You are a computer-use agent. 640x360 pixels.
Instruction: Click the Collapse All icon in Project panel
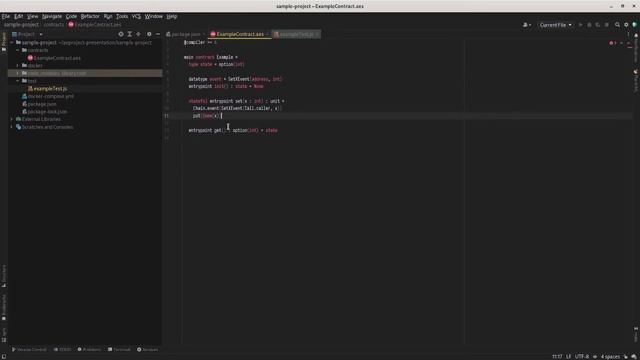139,34
